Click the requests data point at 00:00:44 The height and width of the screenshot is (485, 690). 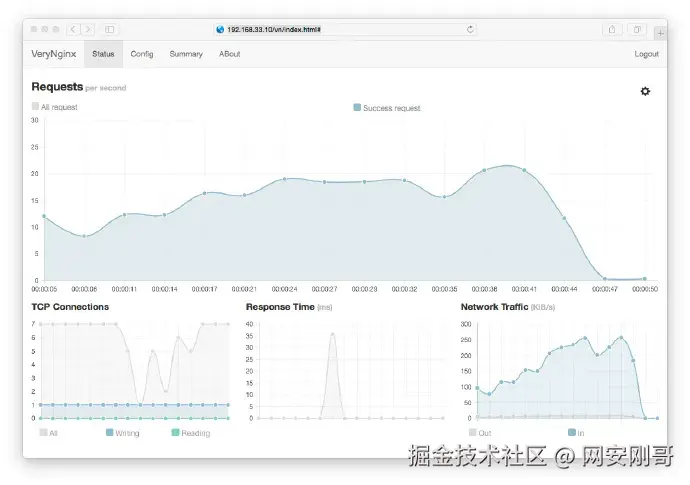pyautogui.click(x=564, y=218)
